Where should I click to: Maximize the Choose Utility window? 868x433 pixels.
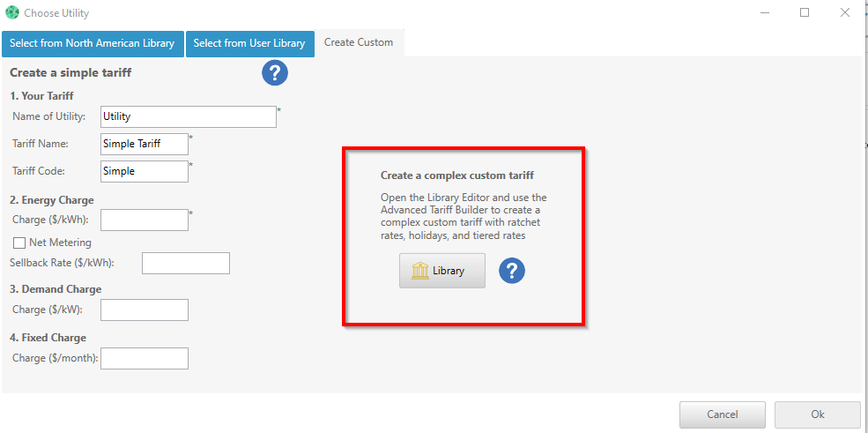point(805,12)
